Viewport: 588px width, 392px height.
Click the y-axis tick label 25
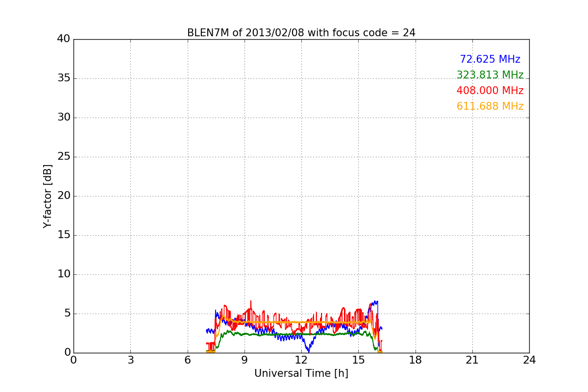pos(64,157)
